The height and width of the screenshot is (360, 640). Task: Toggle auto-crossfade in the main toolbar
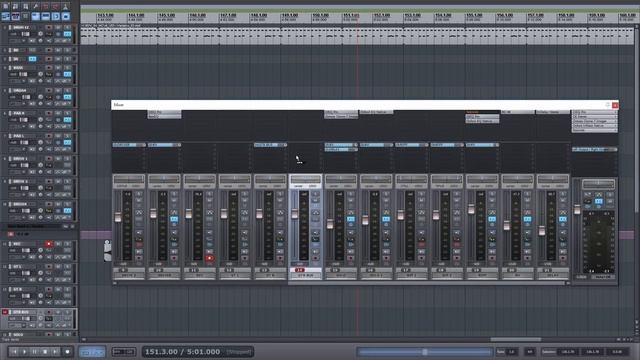click(x=6, y=16)
